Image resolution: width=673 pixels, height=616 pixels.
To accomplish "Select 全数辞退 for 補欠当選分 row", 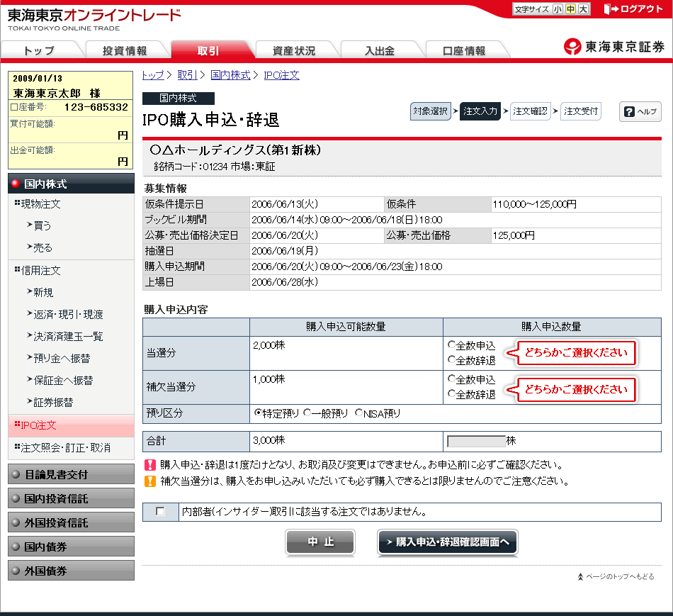I will 451,393.
